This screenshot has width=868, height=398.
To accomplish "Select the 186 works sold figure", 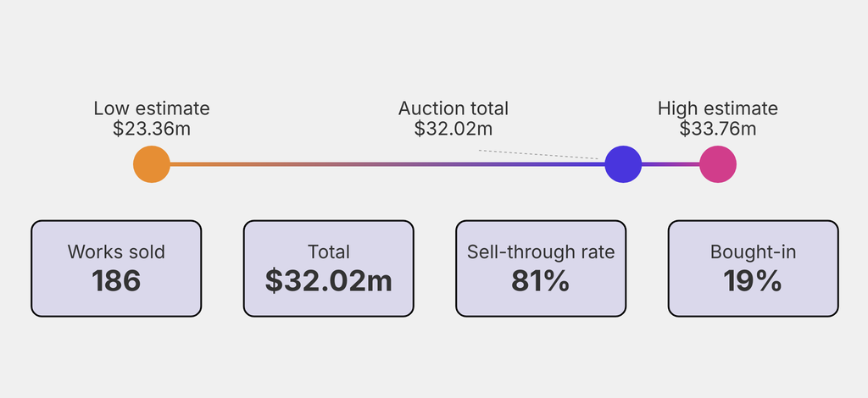I will click(116, 280).
